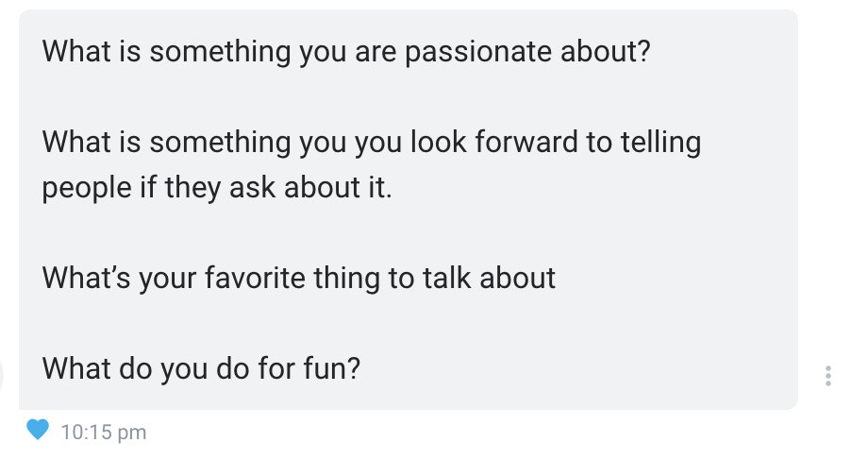Select the line asking what you are passionate about
The image size is (868, 459).
pos(346,52)
